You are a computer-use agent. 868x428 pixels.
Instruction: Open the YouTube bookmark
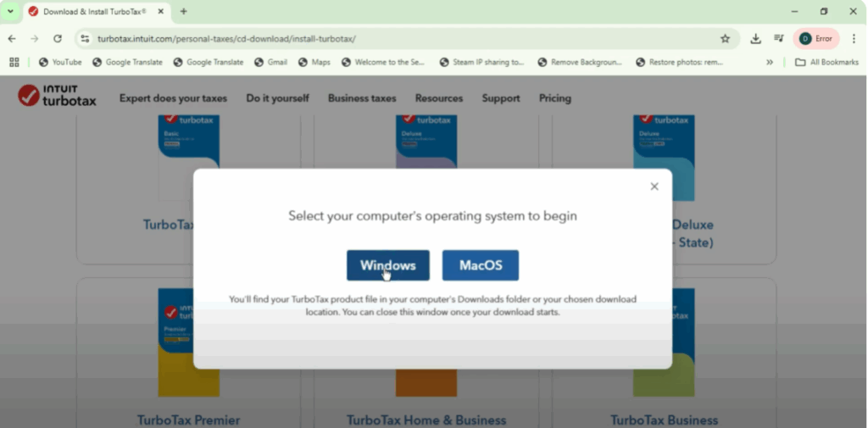[60, 62]
